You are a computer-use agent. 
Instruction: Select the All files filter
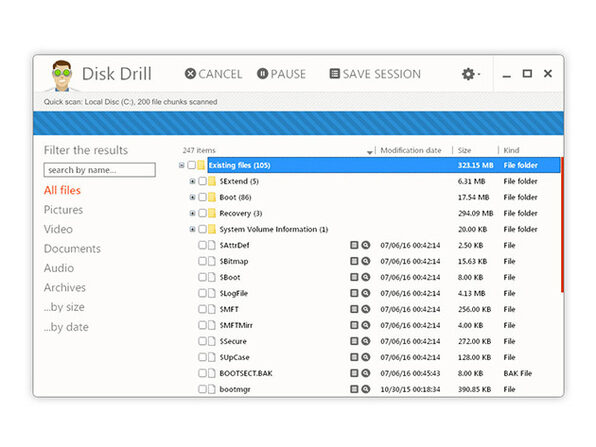pyautogui.click(x=62, y=190)
